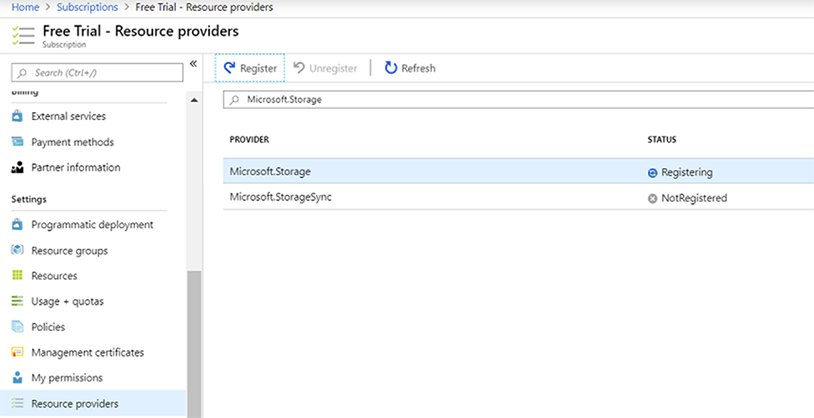814x418 pixels.
Task: Select the Microsoft.Storage provider row
Action: pos(270,172)
